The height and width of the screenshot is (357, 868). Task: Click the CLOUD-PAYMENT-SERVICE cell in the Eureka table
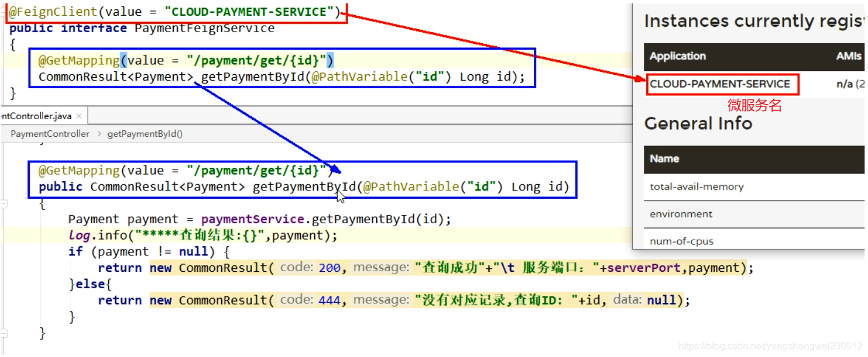click(720, 84)
